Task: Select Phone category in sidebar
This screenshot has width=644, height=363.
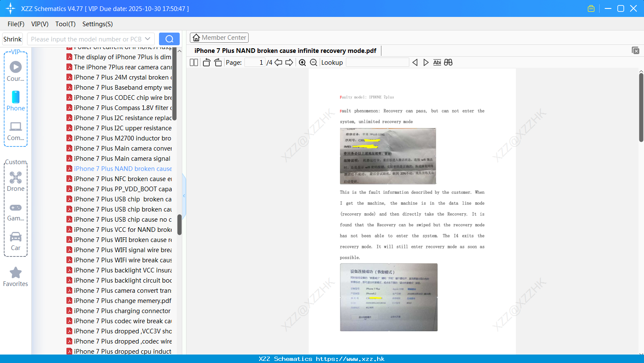Action: (16, 101)
